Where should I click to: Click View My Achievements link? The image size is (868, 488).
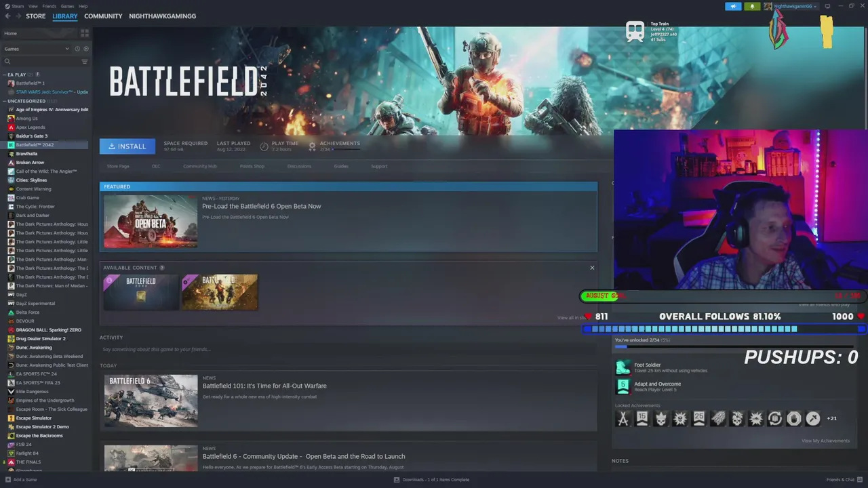[825, 441]
